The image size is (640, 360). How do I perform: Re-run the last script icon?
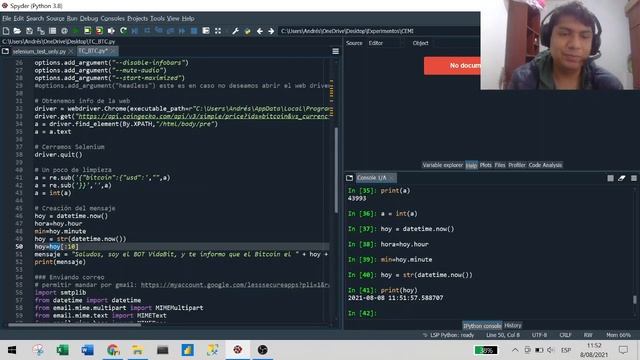(123, 31)
